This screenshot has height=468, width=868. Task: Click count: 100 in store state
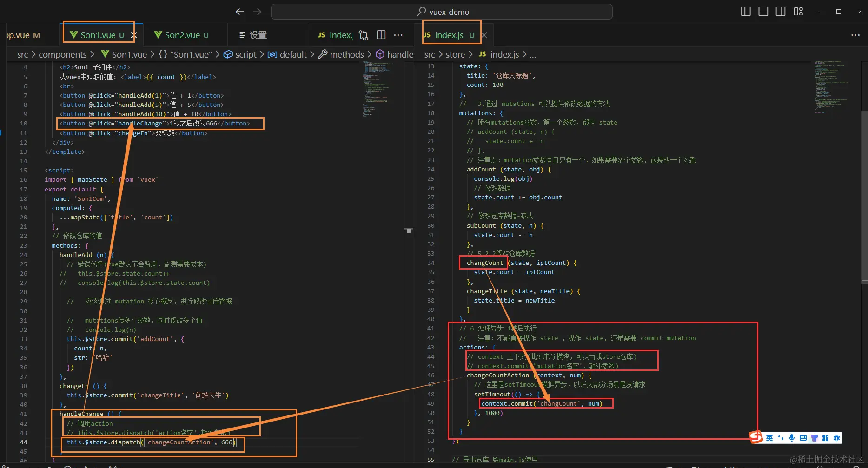[x=485, y=85]
